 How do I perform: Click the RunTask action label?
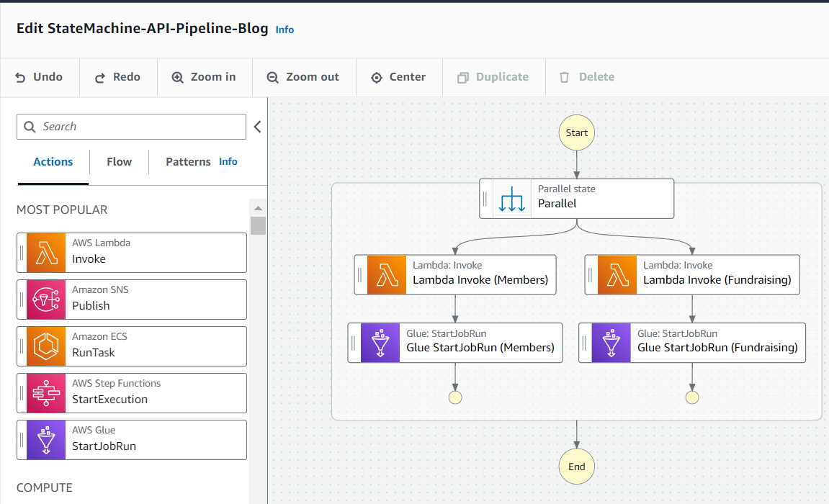tap(93, 352)
